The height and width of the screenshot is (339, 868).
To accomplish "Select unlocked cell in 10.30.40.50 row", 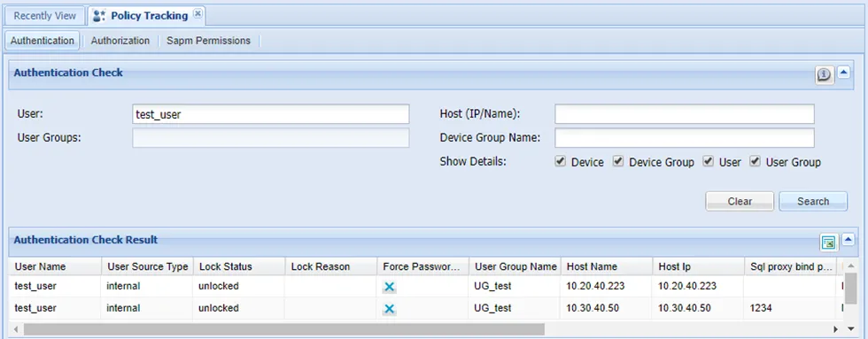I will [x=239, y=308].
